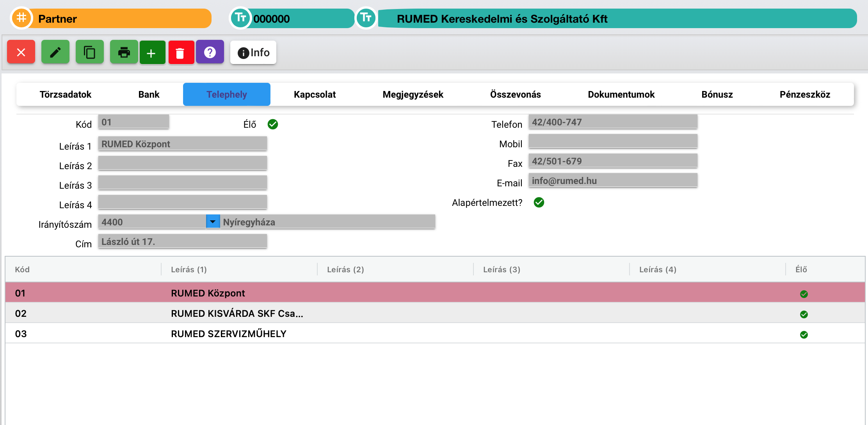Click the text icon beside 000000
Viewport: 868px width, 425px height.
pos(240,18)
